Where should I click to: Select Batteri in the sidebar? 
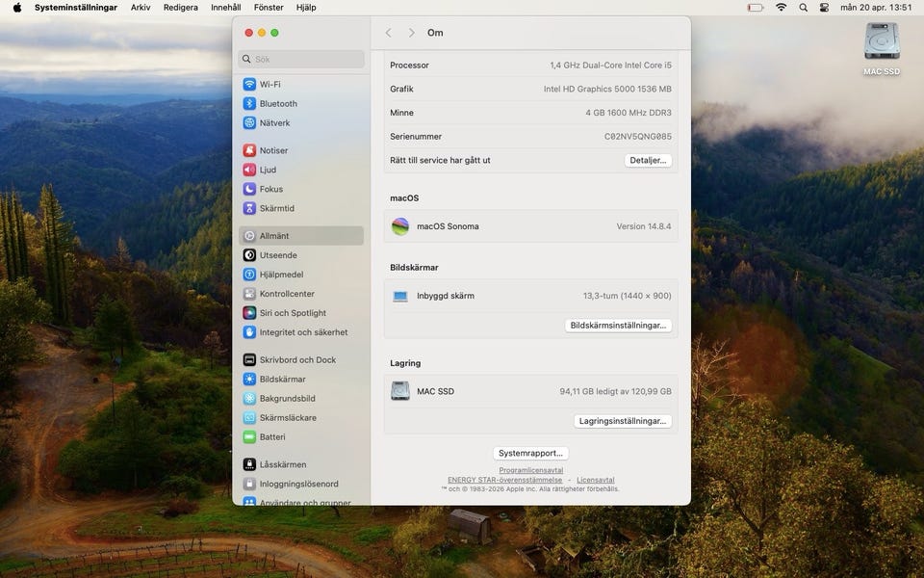271,437
